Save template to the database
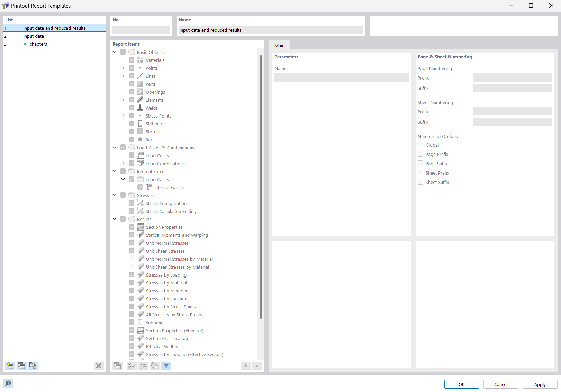The width and height of the screenshot is (561, 392). tap(33, 365)
